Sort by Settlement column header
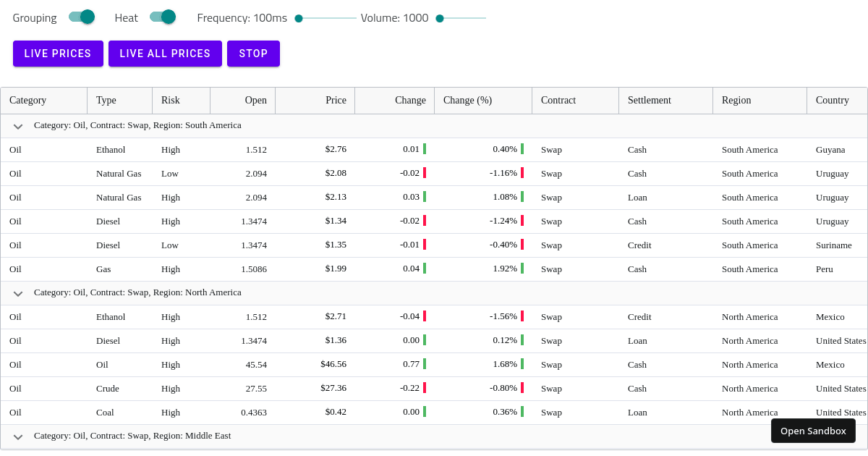The height and width of the screenshot is (456, 868). (x=666, y=101)
